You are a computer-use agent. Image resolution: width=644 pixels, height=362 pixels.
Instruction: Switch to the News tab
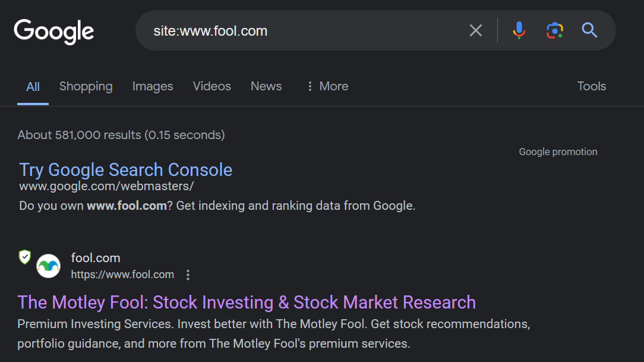[x=266, y=86]
